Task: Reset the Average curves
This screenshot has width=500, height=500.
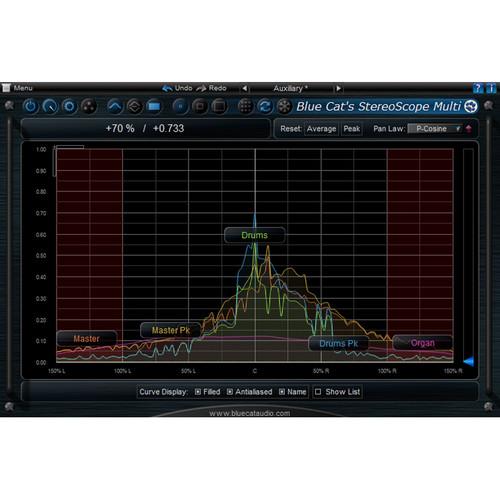Action: tap(321, 129)
